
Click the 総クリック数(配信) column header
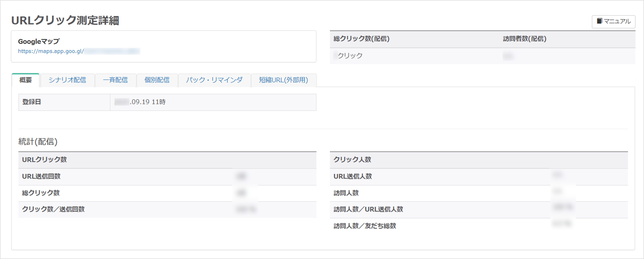coord(361,39)
